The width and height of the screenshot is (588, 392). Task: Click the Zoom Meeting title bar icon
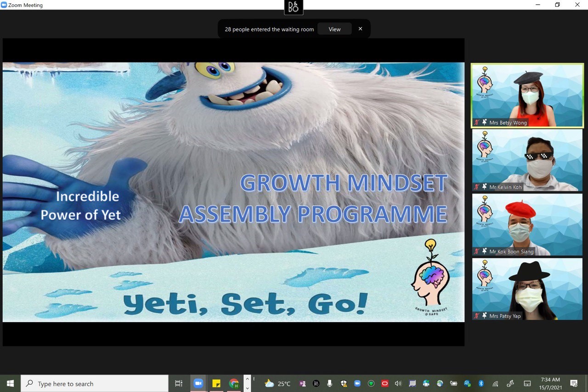tap(4, 5)
